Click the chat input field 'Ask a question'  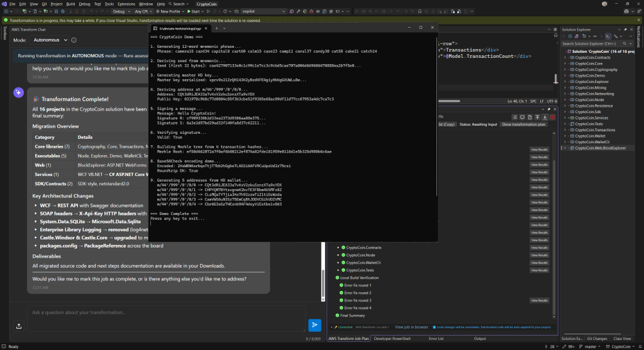point(166,319)
